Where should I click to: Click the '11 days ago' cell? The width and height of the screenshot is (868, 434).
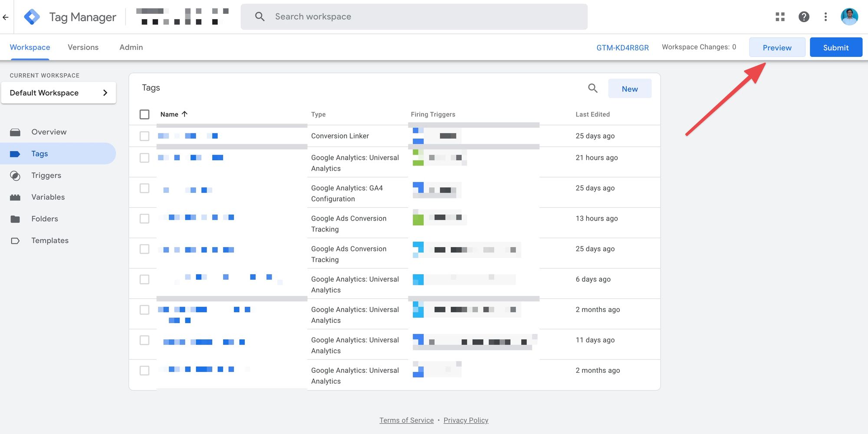point(595,340)
